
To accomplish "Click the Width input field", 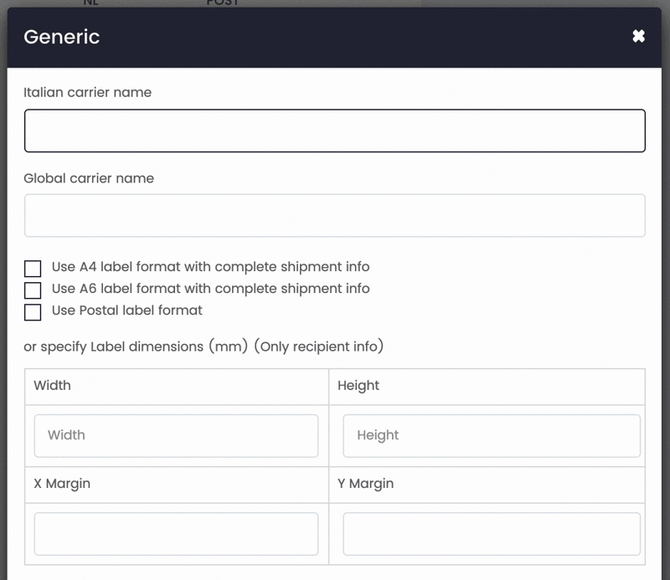I will click(176, 436).
